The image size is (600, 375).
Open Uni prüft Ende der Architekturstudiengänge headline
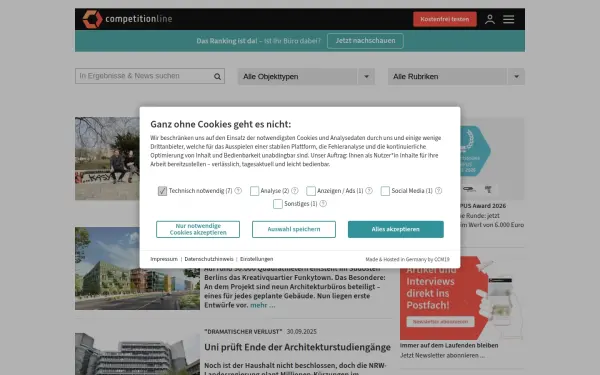tap(297, 347)
